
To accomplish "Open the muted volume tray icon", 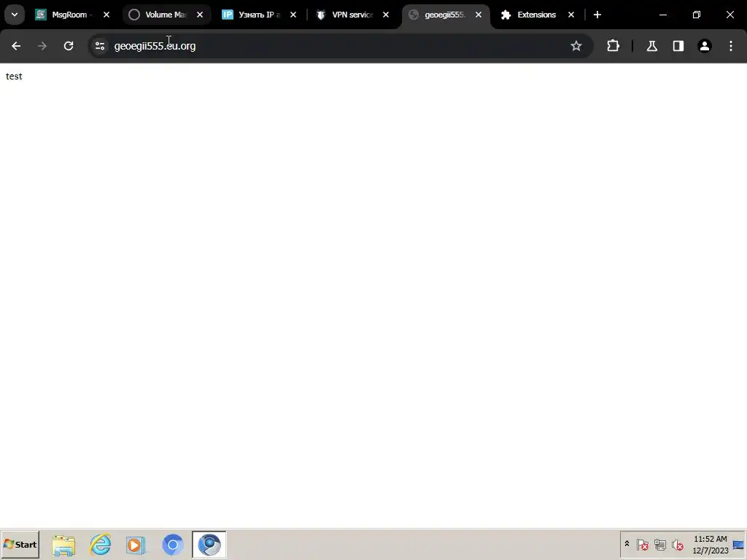I will (677, 544).
